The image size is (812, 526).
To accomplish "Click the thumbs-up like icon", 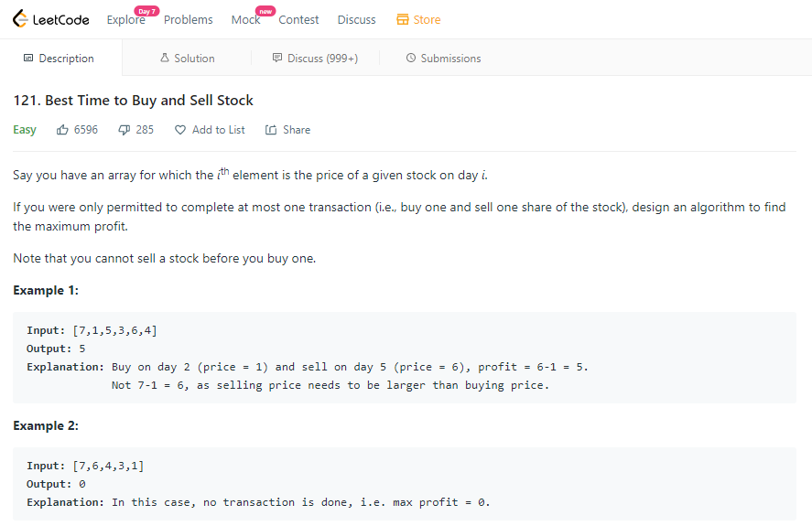I will point(62,130).
